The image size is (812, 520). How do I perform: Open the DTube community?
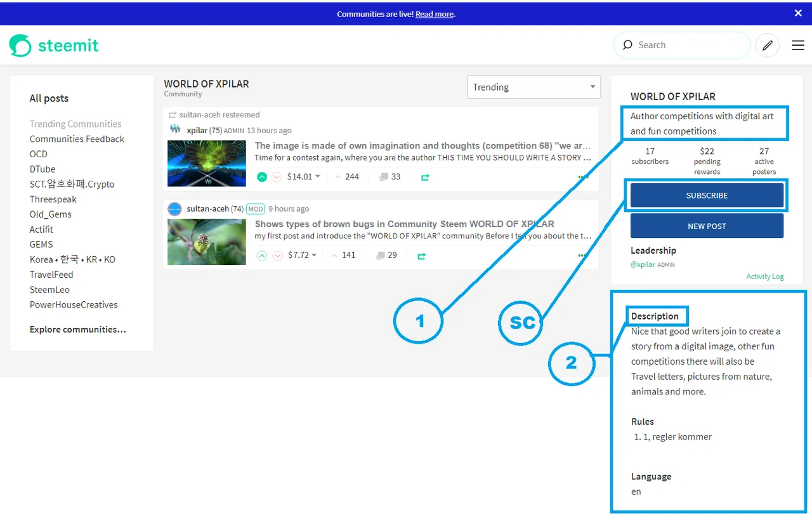coord(43,169)
